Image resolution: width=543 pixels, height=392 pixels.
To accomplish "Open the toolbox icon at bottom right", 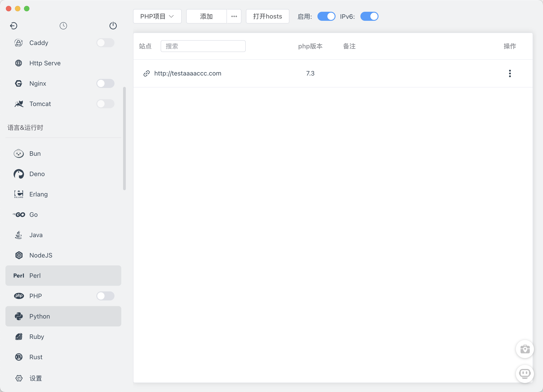I will (x=525, y=349).
